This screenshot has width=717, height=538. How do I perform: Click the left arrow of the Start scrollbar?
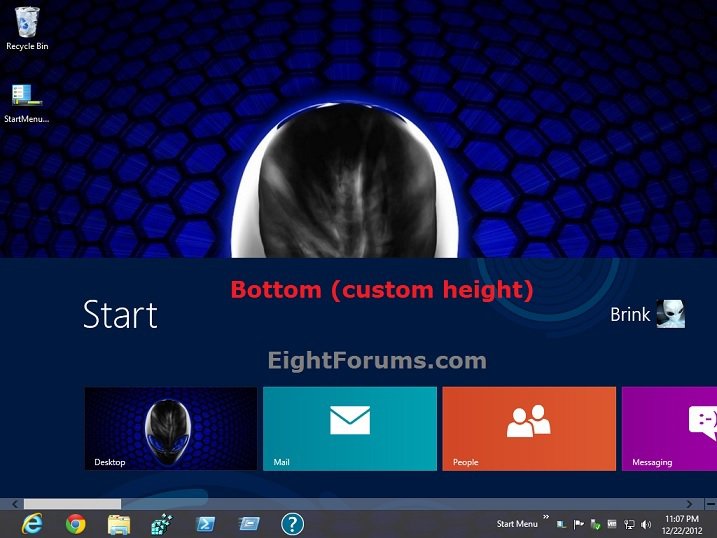tap(15, 504)
